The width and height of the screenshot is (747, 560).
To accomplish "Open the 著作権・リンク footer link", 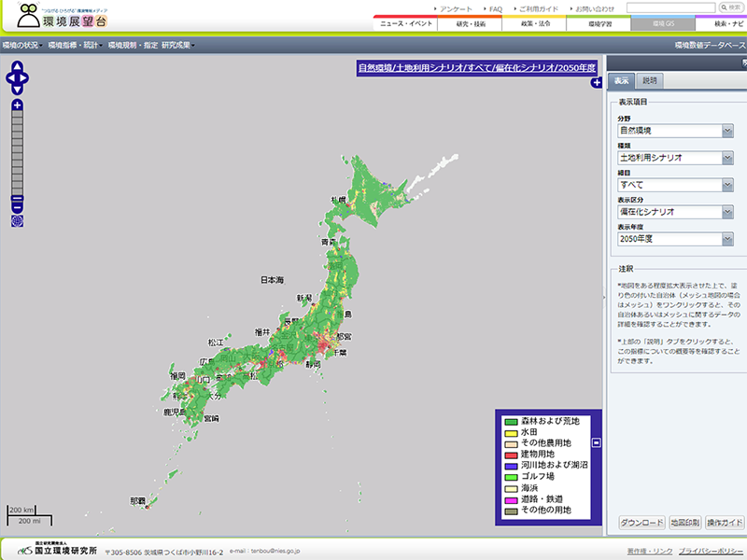I will pos(649,551).
